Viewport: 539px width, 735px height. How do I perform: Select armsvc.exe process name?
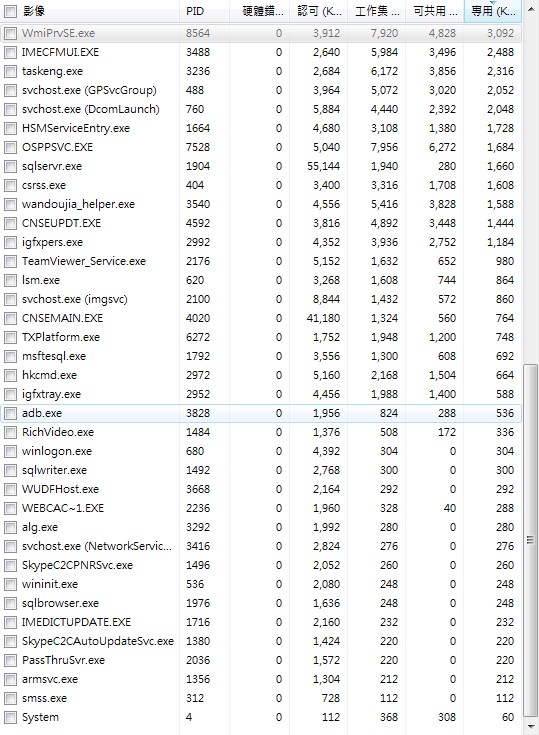pyautogui.click(x=50, y=679)
